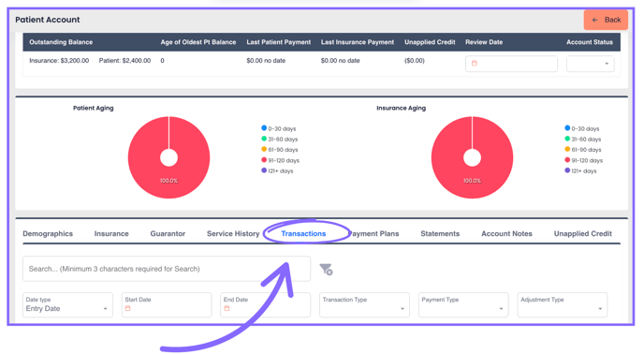Click the clear filter funnel icon
Viewport: 644px width, 354px height.
(326, 270)
